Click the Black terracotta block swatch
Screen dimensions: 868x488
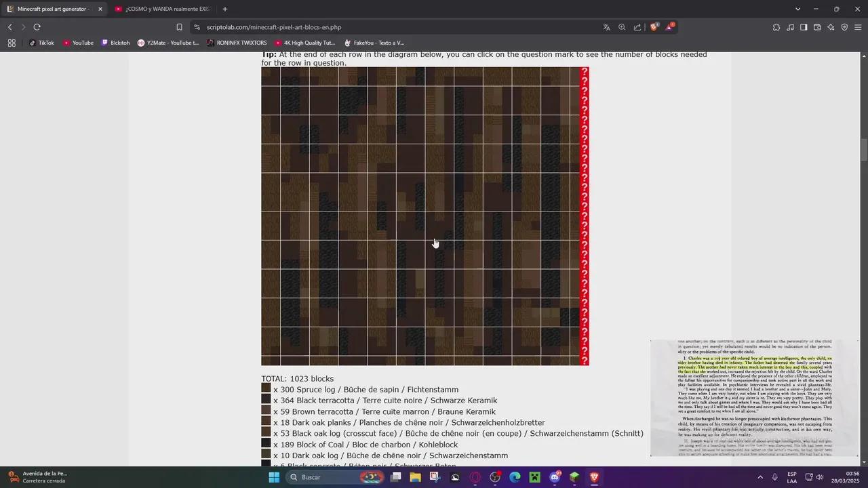[266, 399]
